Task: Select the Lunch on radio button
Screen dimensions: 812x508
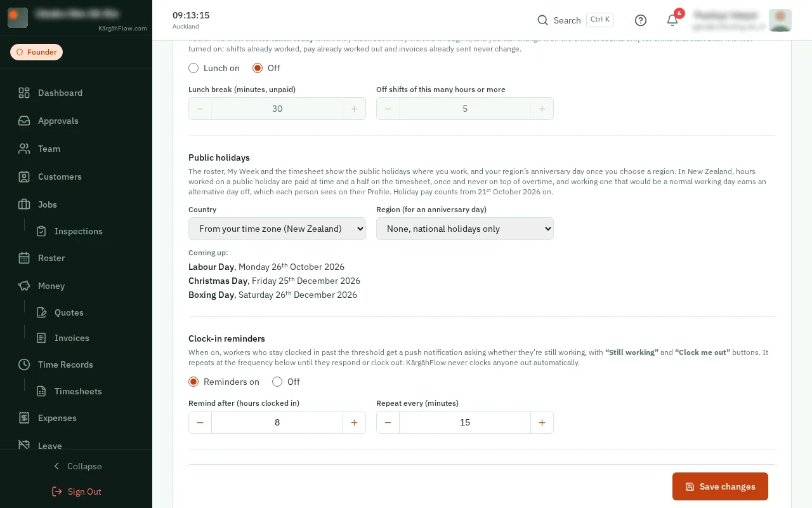Action: [193, 68]
